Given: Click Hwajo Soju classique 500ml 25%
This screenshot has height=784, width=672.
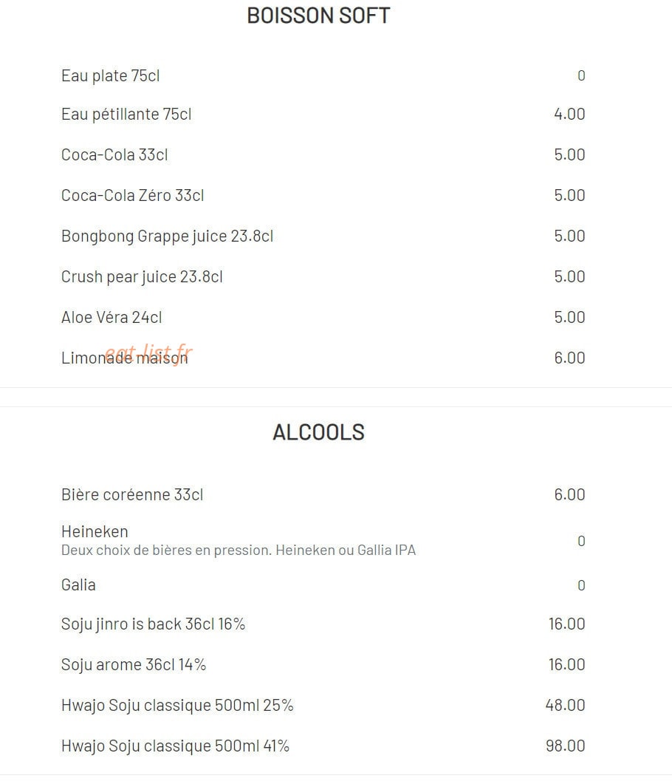Looking at the screenshot, I should [x=177, y=706].
